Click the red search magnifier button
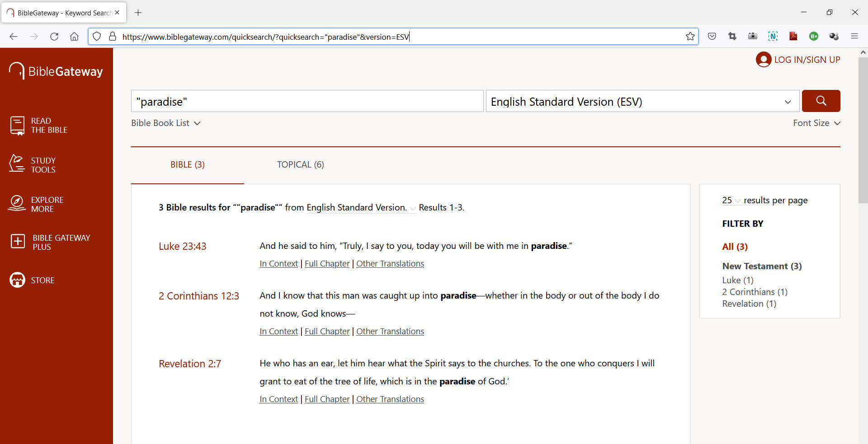This screenshot has width=868, height=444. click(x=821, y=101)
